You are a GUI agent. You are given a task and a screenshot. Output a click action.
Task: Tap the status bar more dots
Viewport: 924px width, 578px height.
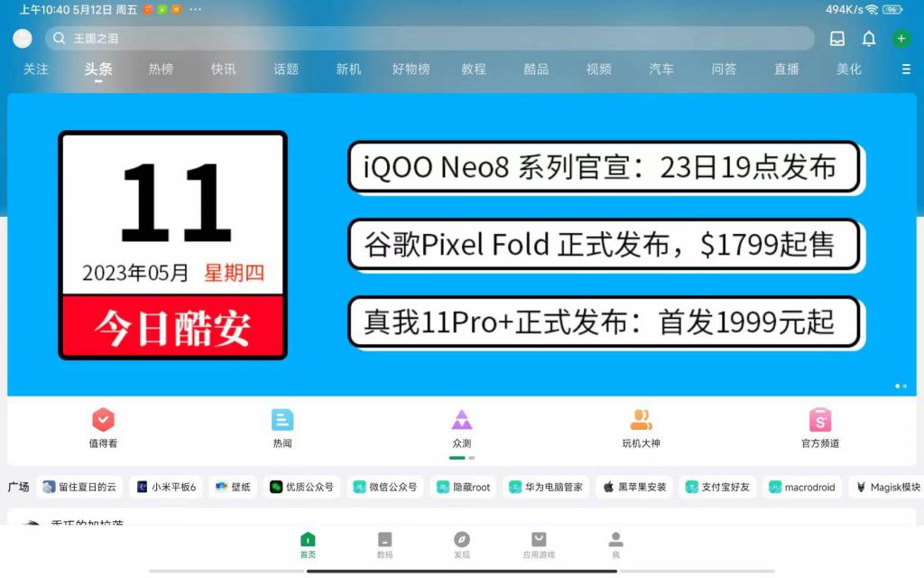195,9
